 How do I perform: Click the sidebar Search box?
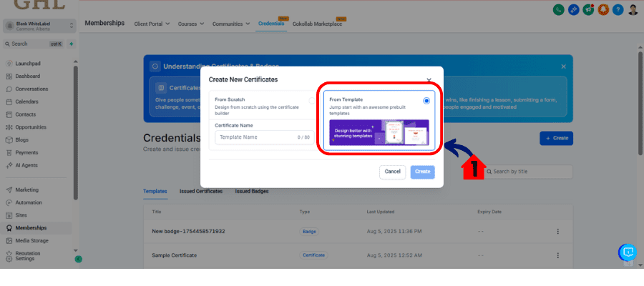point(34,44)
